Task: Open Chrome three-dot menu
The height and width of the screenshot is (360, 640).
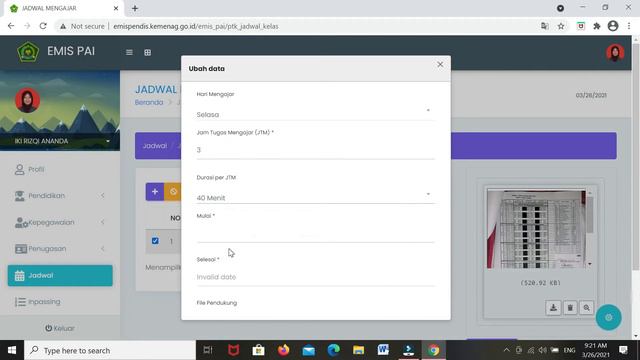Action: [629, 26]
